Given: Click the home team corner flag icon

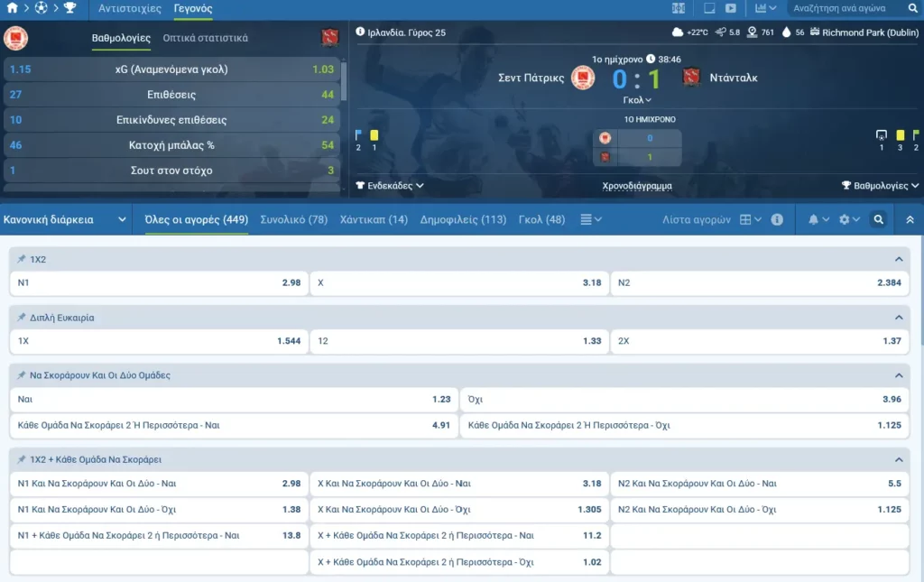Looking at the screenshot, I should click(x=358, y=135).
